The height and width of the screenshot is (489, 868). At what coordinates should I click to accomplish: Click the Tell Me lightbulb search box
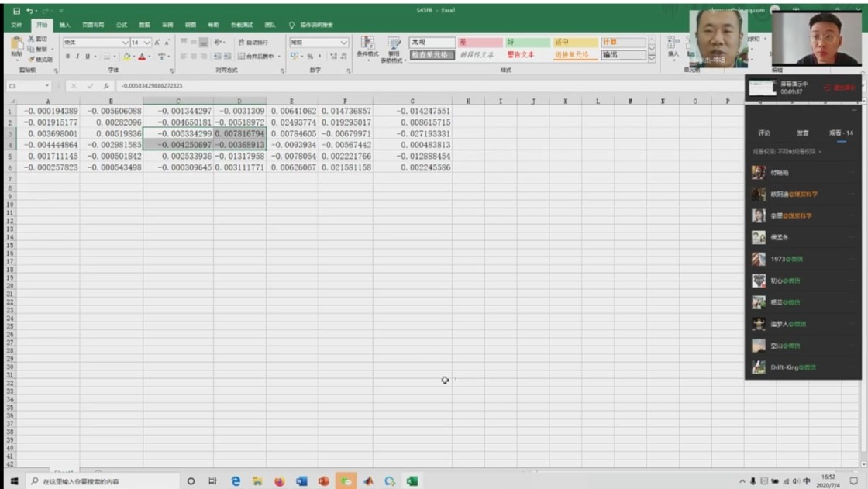311,25
